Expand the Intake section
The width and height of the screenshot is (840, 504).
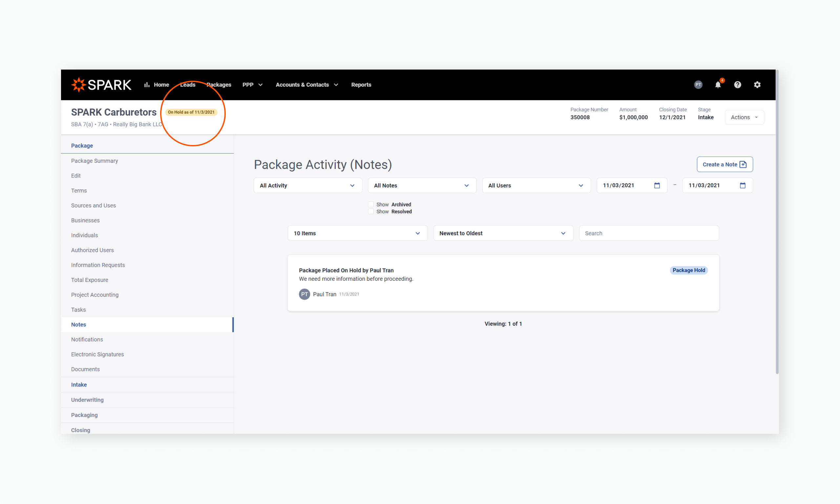click(147, 385)
